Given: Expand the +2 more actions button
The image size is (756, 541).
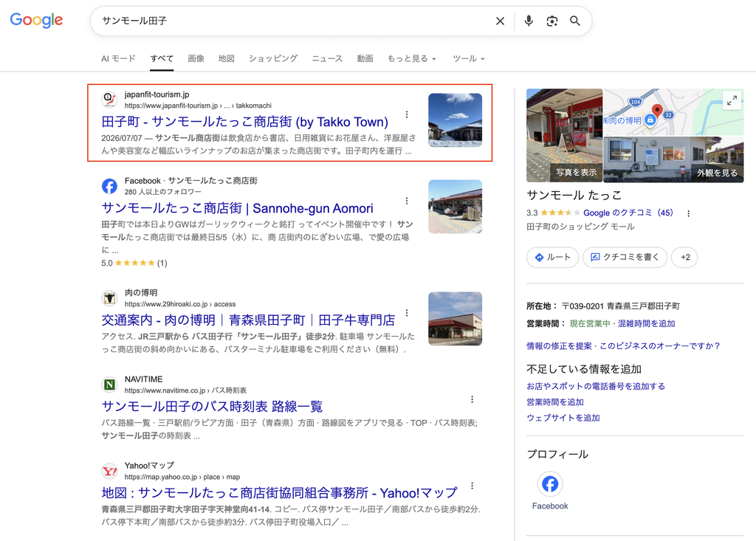Looking at the screenshot, I should pos(684,257).
